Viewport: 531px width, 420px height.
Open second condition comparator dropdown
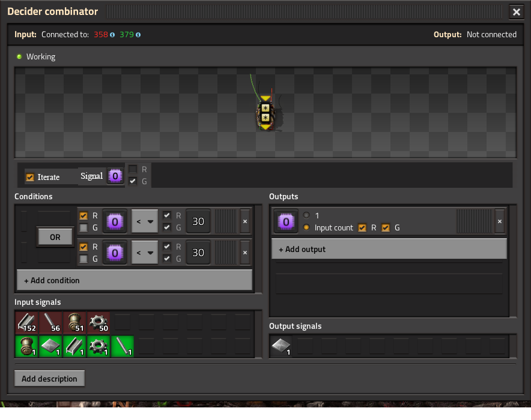click(x=145, y=253)
